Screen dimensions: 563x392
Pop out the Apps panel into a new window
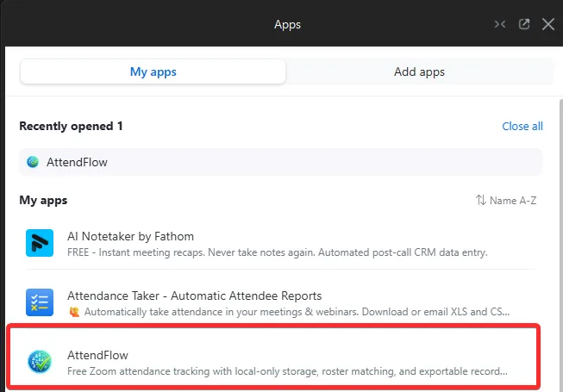coord(524,24)
